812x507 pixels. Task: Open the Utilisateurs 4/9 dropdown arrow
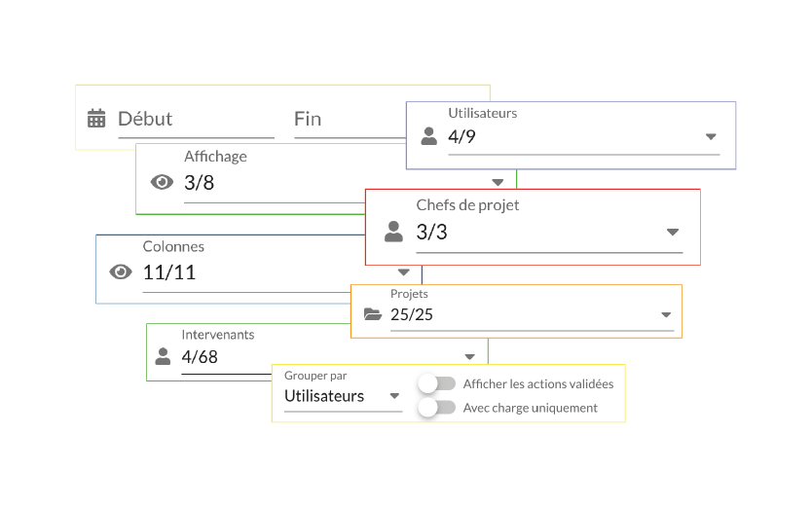pyautogui.click(x=711, y=136)
